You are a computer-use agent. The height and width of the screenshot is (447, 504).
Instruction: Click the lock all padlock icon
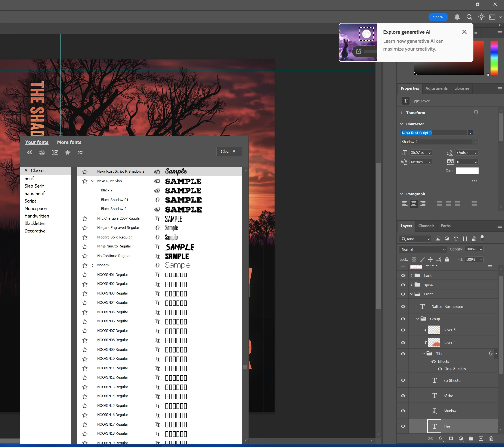447,259
